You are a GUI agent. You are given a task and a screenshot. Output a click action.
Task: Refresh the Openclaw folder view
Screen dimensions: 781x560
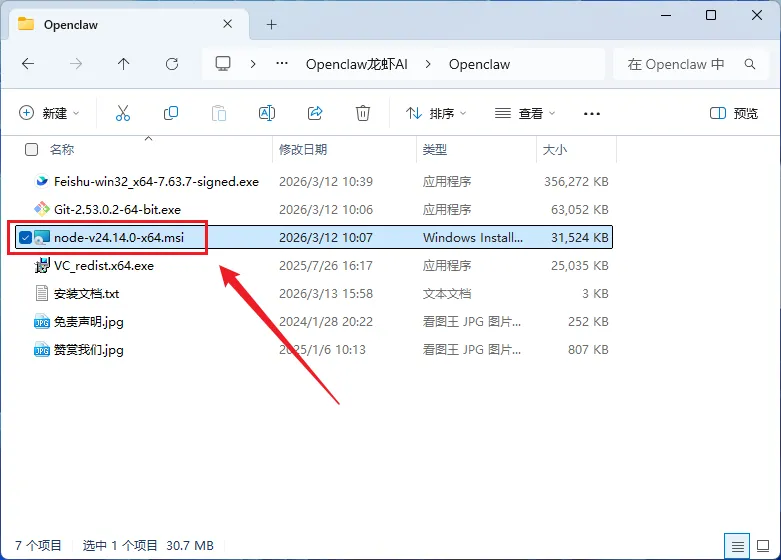172,64
